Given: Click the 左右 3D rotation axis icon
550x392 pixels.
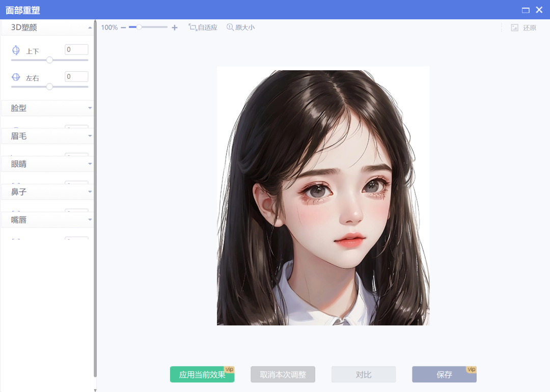Looking at the screenshot, I should (15, 76).
